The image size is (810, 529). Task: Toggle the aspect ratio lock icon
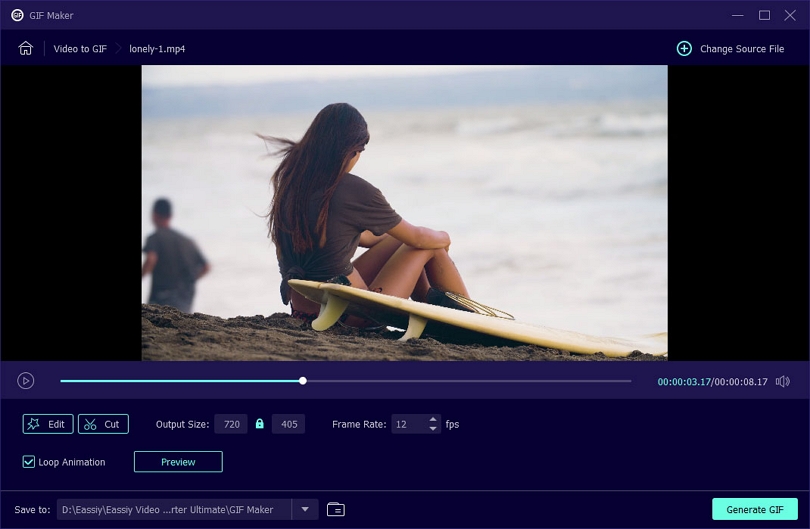coord(260,424)
